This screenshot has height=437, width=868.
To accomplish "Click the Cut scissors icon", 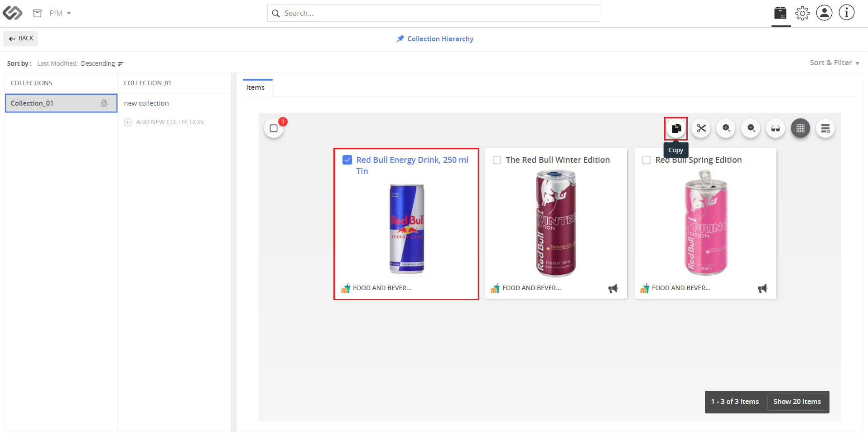I will click(x=701, y=128).
